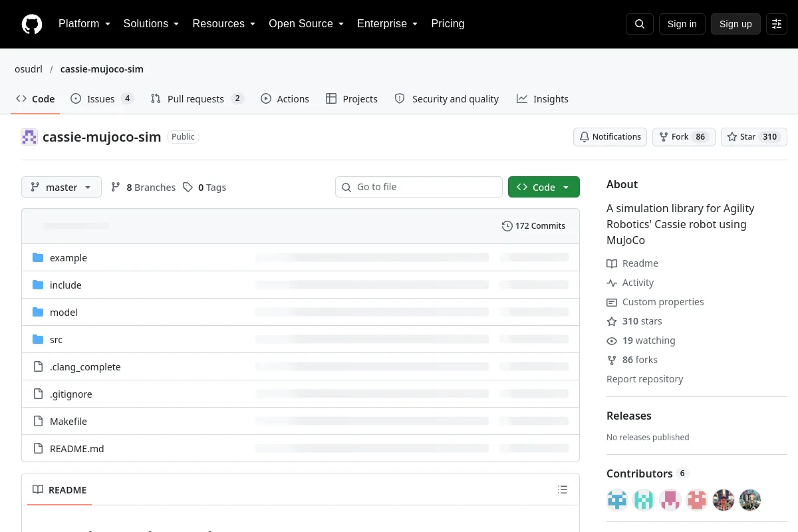View the 8 Branches link

point(143,188)
